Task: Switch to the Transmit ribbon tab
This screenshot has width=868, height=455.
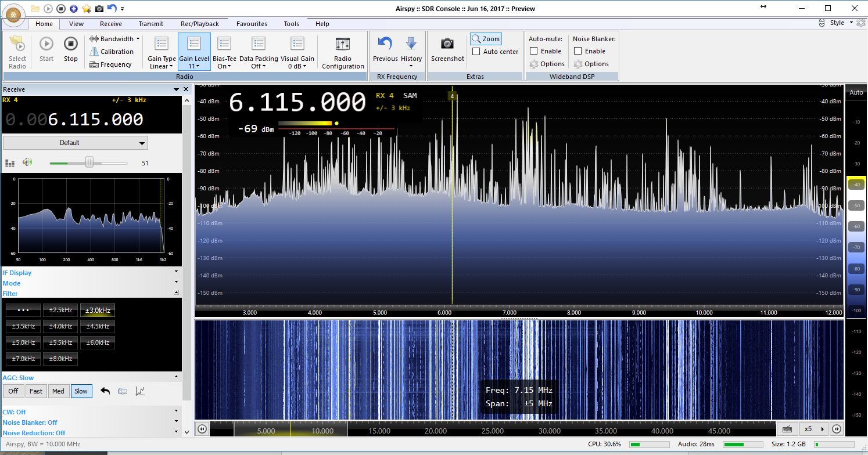Action: tap(150, 24)
